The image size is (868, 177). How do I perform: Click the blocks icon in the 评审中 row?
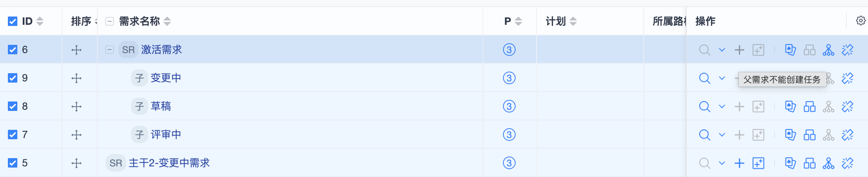point(810,135)
